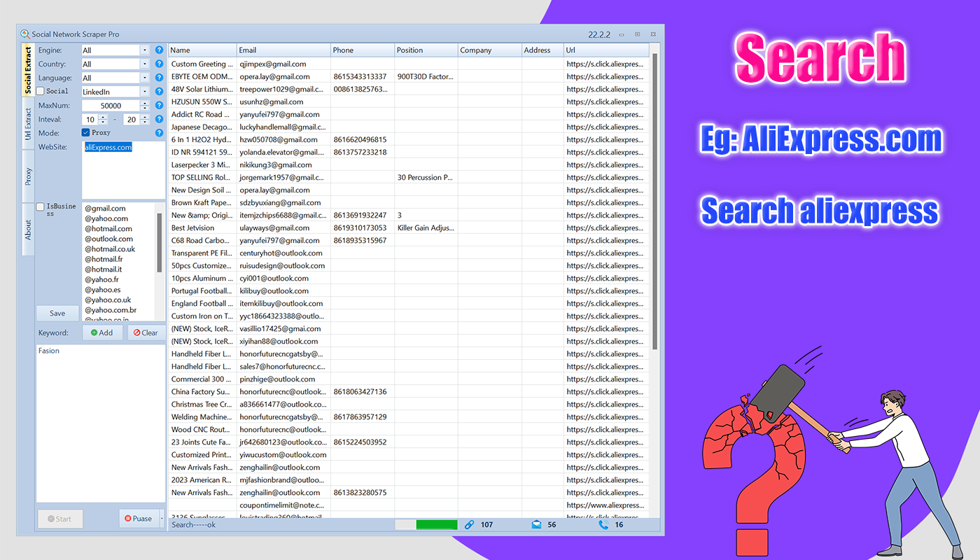Click the green progress bar at the bottom
Viewport: 980px width, 560px height.
(435, 524)
